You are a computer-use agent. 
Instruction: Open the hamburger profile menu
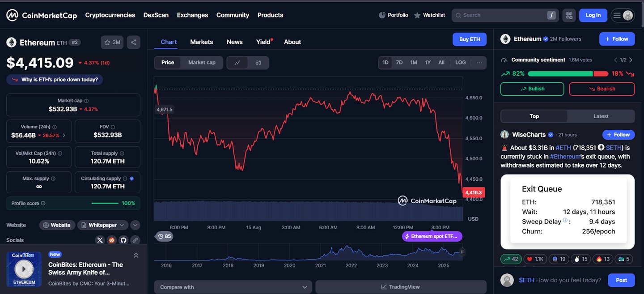[623, 15]
